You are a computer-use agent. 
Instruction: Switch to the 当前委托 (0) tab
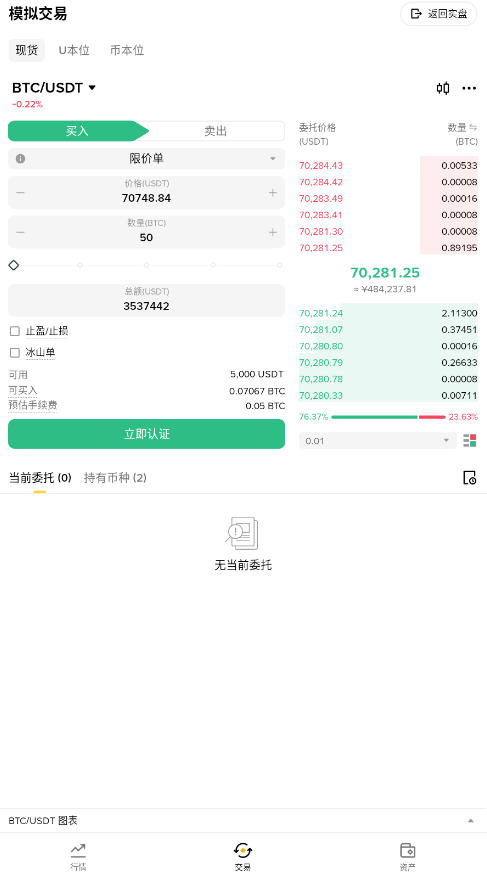click(40, 478)
